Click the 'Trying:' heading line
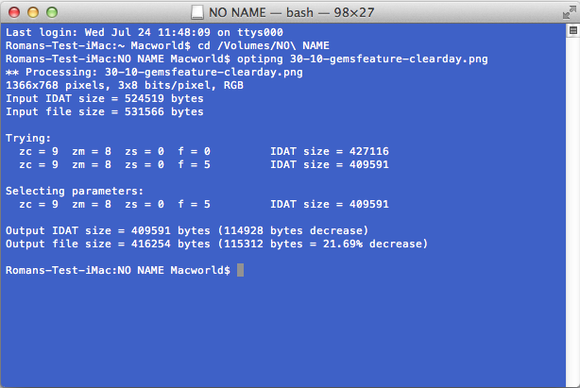This screenshot has width=580, height=388. [28, 138]
